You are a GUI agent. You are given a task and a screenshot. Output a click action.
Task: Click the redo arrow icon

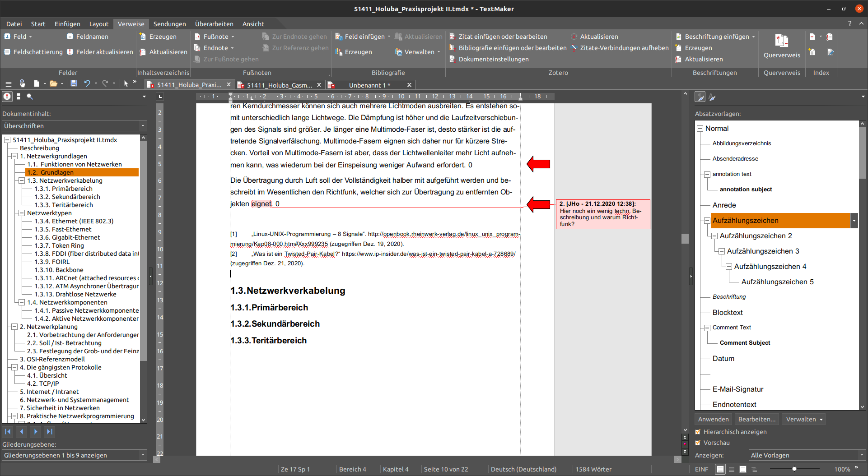pos(105,83)
